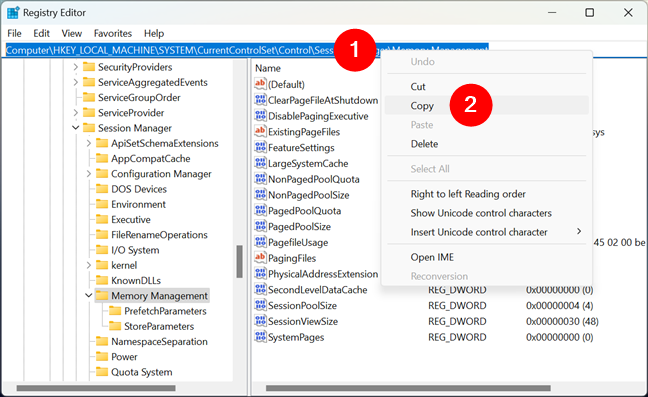Click the ClearPageFileAtShutdown DWORD icon
Viewport: 648px width, 397px height.
coord(260,100)
